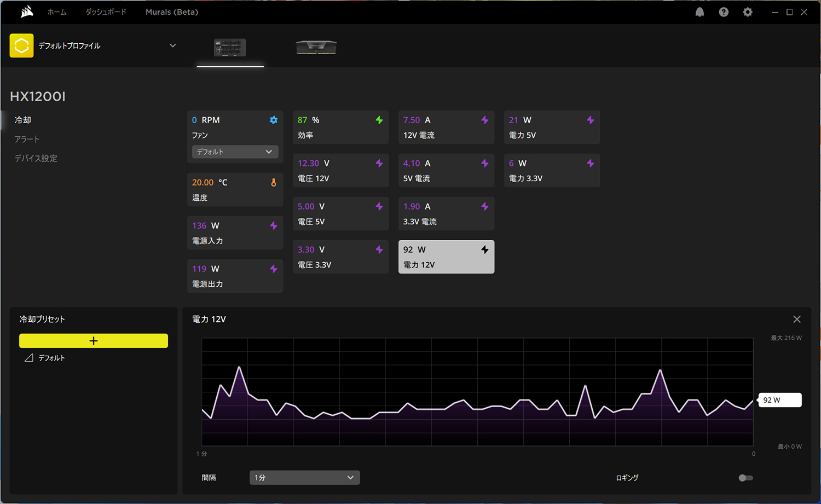Click the 21 W reading
821x504 pixels.
coord(521,120)
